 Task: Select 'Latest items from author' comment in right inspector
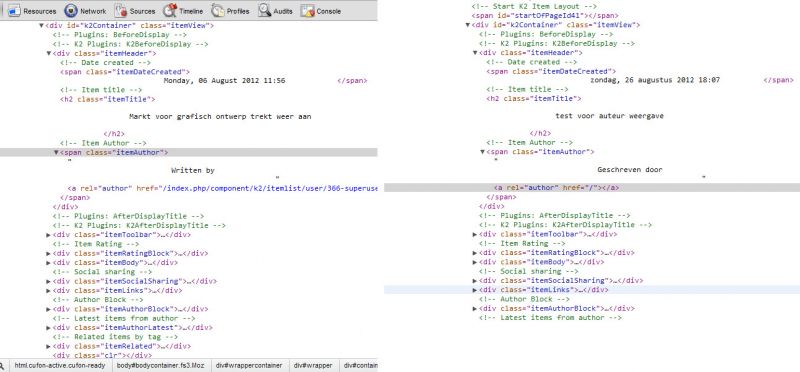(x=550, y=318)
